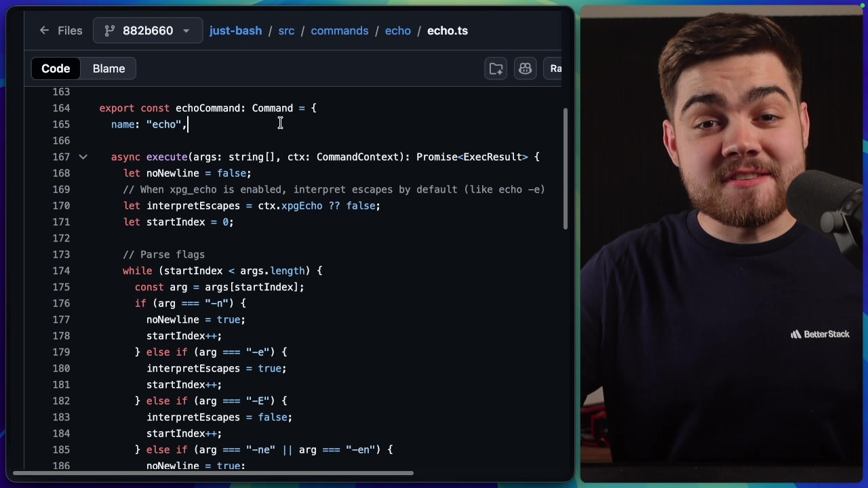The image size is (868, 488).
Task: Open the src directory from the breadcrumb
Action: (286, 30)
